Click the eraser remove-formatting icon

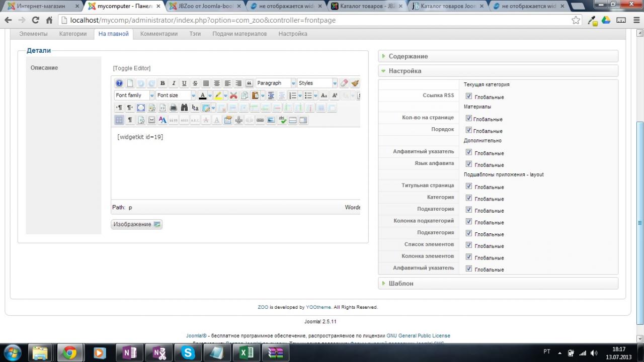[x=344, y=83]
